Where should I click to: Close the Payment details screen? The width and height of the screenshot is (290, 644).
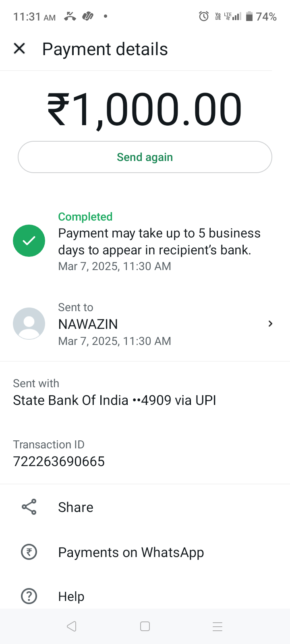pos(19,49)
